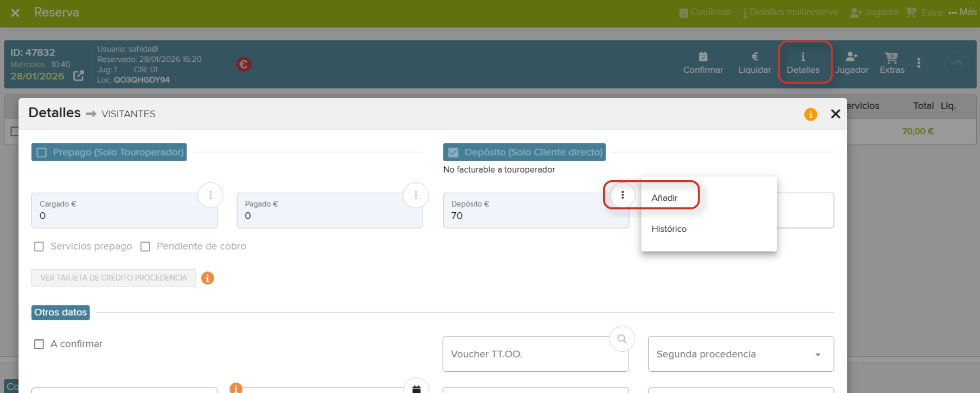
Task: Open three-dot menu on Pagado field
Action: point(416,195)
